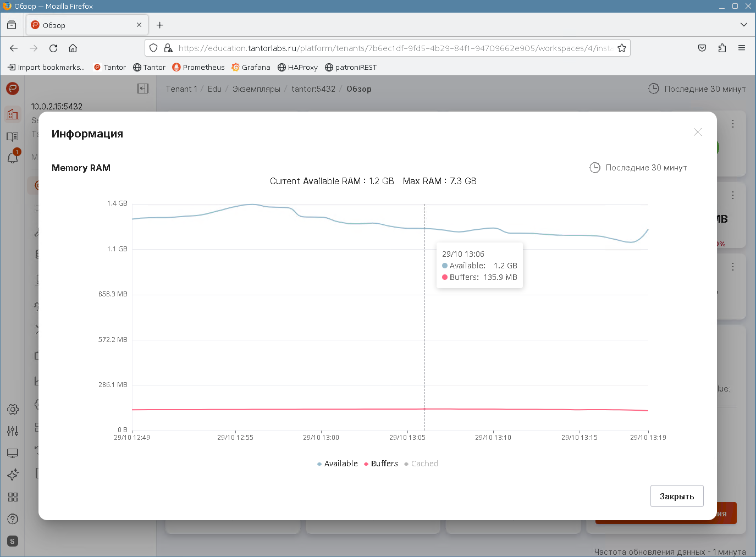Viewport: 756px width, 557px height.
Task: Click the Закрыть button
Action: (x=676, y=496)
